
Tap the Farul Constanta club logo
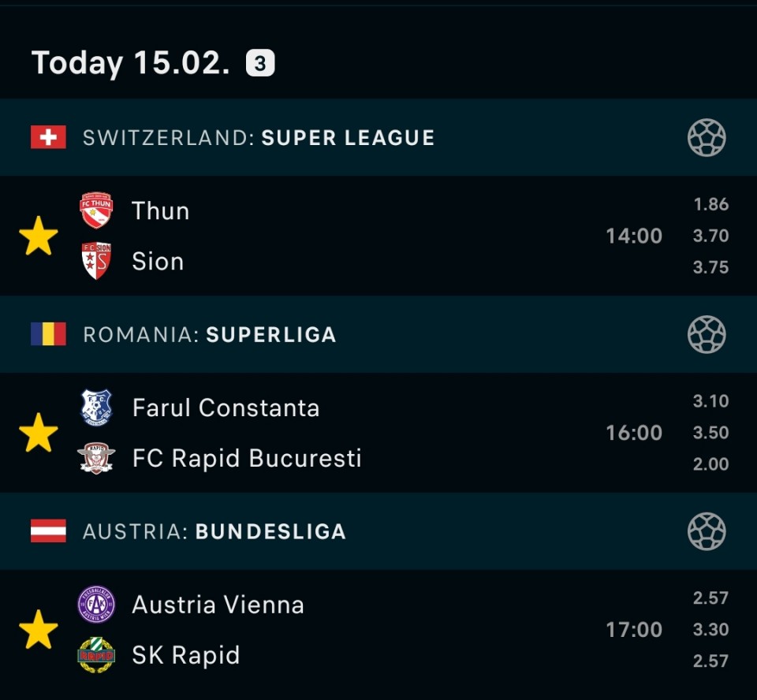(x=96, y=408)
